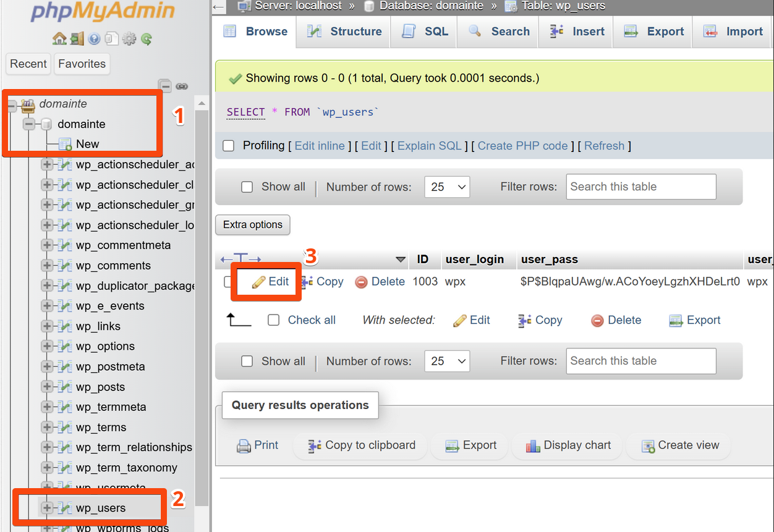Click the Recent button

coord(28,64)
